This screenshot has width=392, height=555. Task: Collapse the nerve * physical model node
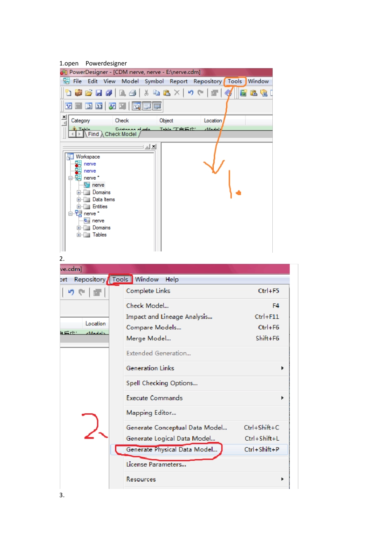click(71, 213)
